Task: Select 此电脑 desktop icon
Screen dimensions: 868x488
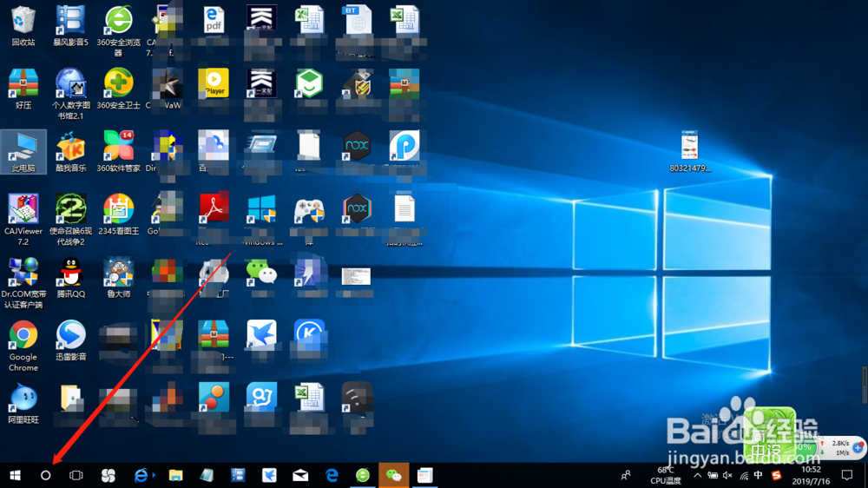Action: (23, 152)
